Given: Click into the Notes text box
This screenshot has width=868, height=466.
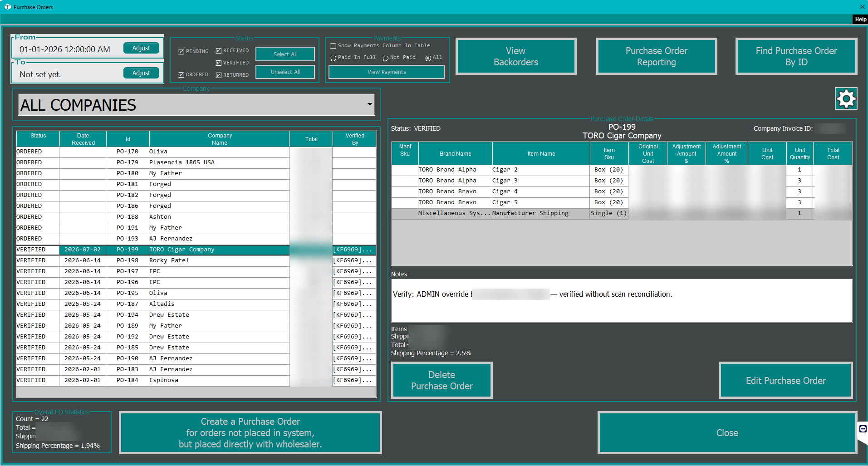Looking at the screenshot, I should click(622, 301).
